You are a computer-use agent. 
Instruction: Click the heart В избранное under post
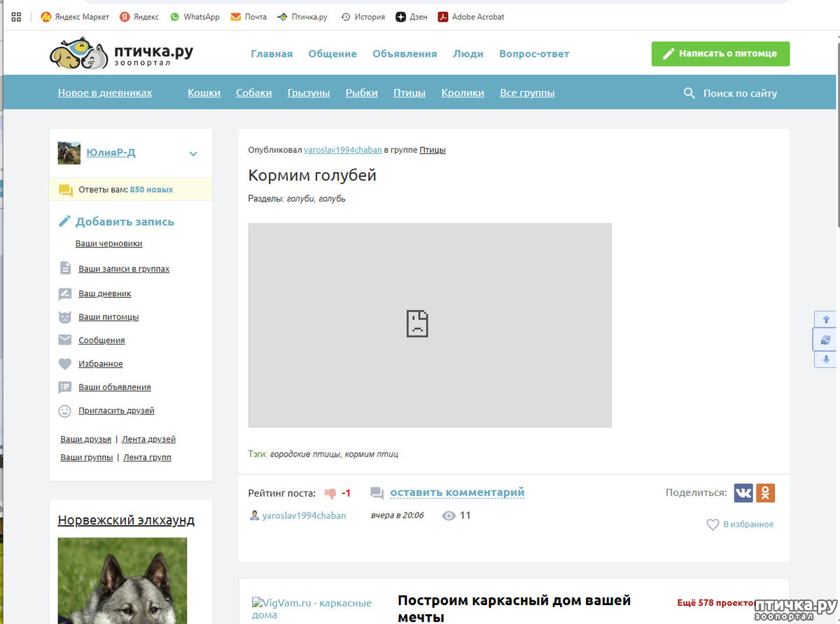(x=740, y=524)
